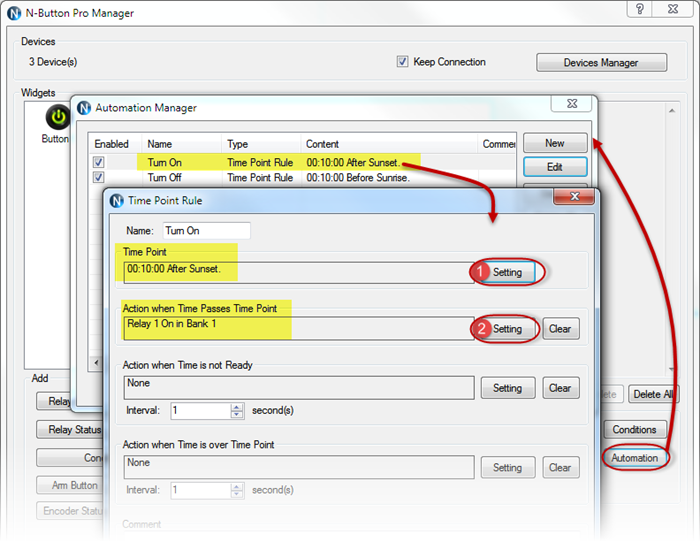Image resolution: width=700 pixels, height=542 pixels.
Task: Decrease the not Ready Interval value
Action: pos(237,414)
